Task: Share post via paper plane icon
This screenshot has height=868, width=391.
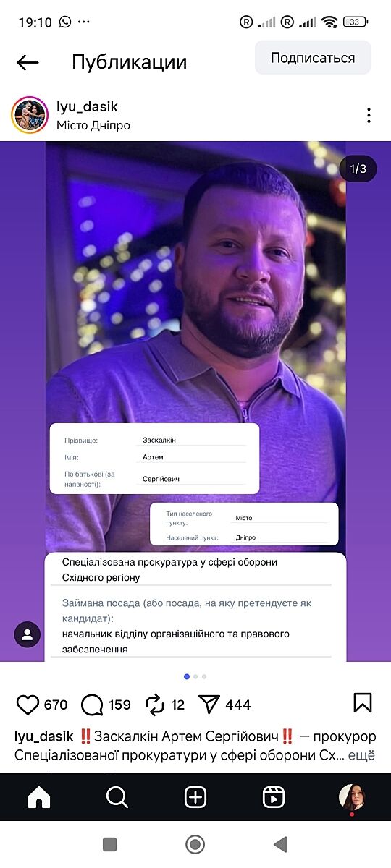Action: click(209, 704)
